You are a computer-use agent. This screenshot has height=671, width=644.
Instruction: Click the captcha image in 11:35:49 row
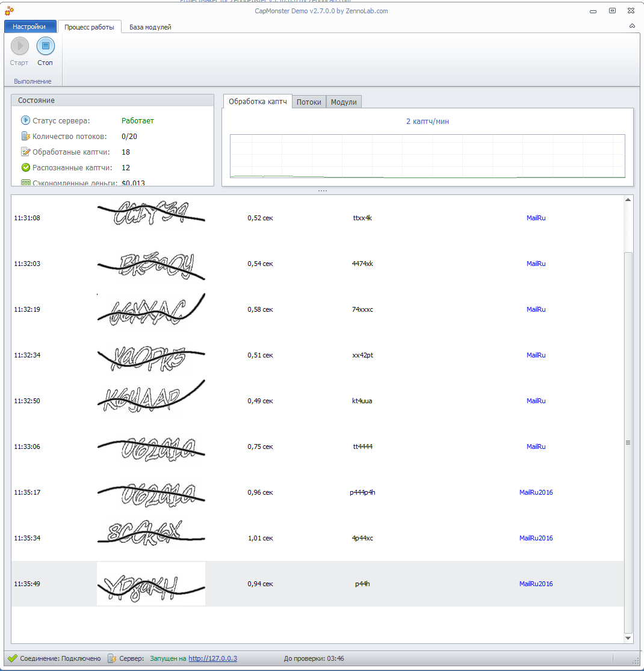(151, 584)
